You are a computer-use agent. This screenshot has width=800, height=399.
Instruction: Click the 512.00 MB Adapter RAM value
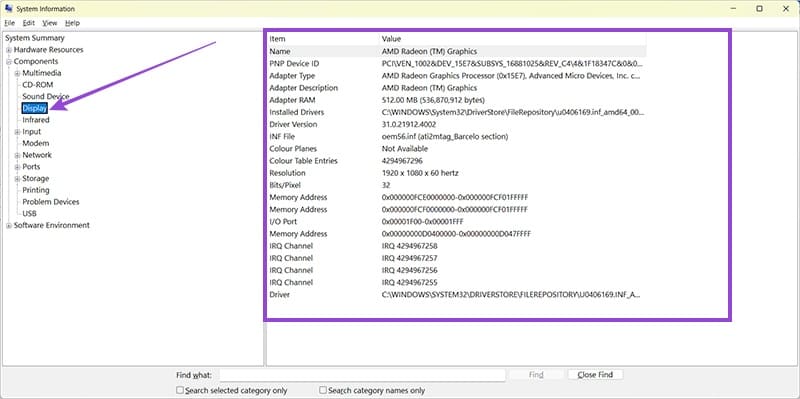click(x=433, y=100)
